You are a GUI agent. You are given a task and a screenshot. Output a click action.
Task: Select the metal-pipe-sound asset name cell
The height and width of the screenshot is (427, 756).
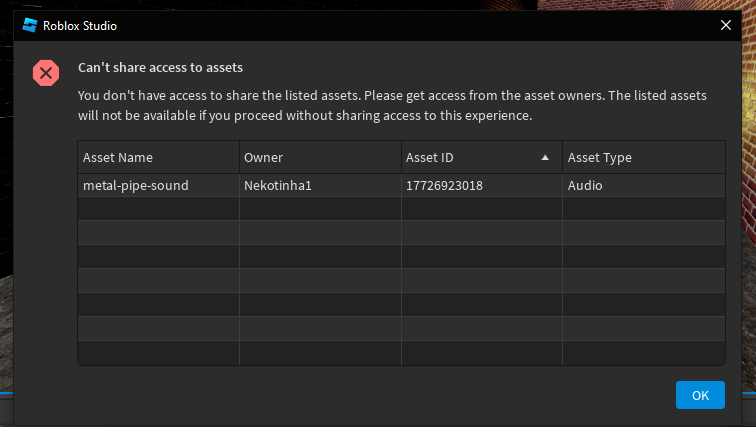(x=159, y=186)
